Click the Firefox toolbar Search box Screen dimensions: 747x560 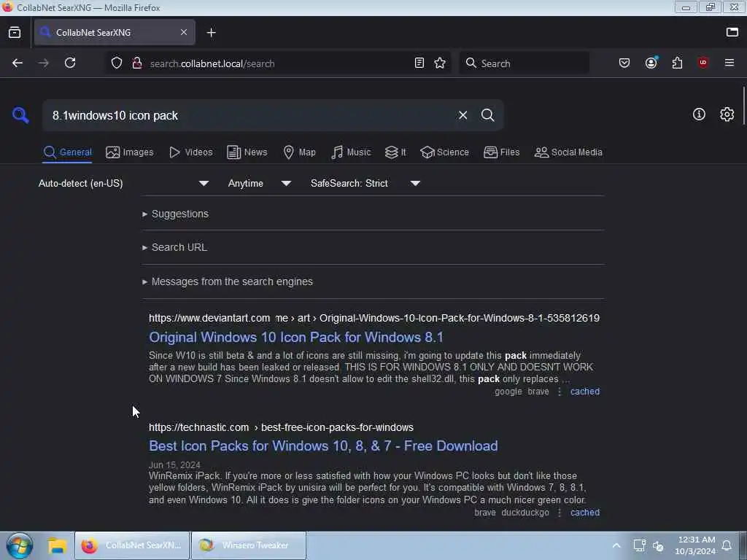pos(524,63)
